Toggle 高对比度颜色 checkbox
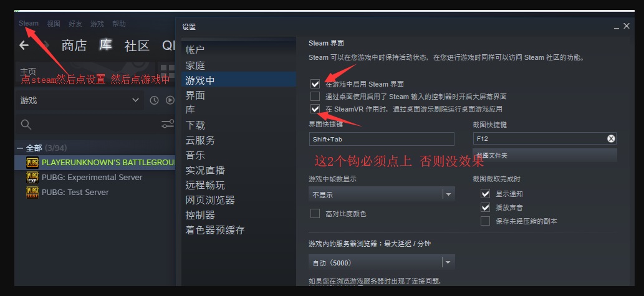Viewport: 644px width, 296px height. 315,214
